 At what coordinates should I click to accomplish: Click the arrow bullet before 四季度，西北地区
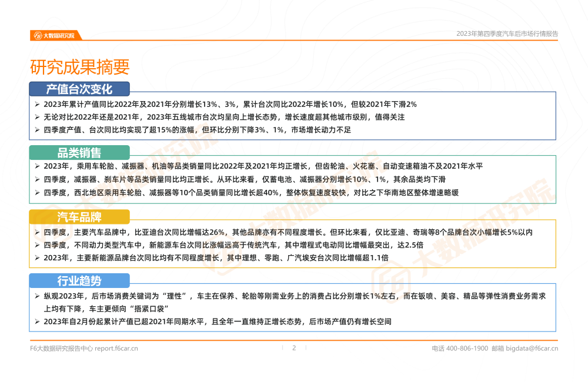point(38,193)
